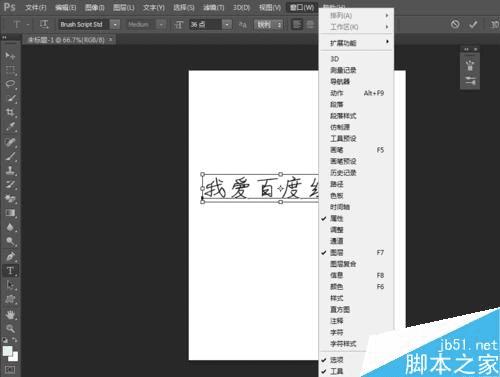Select the Eyedropper tool

10,127
